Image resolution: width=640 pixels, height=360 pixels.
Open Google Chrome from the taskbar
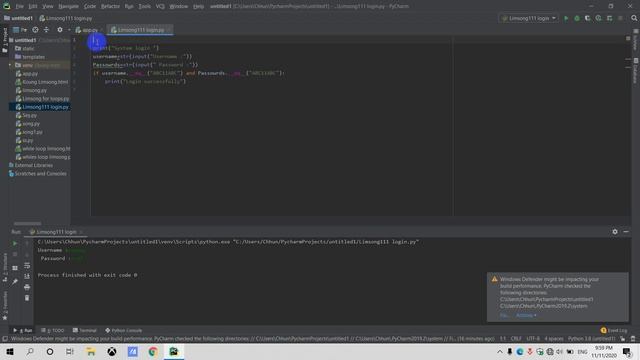click(153, 351)
